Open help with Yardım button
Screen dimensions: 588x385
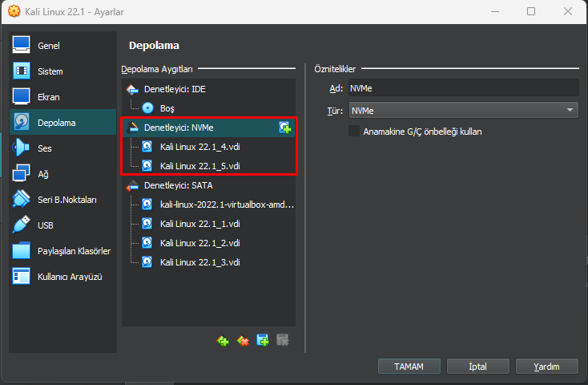(547, 367)
